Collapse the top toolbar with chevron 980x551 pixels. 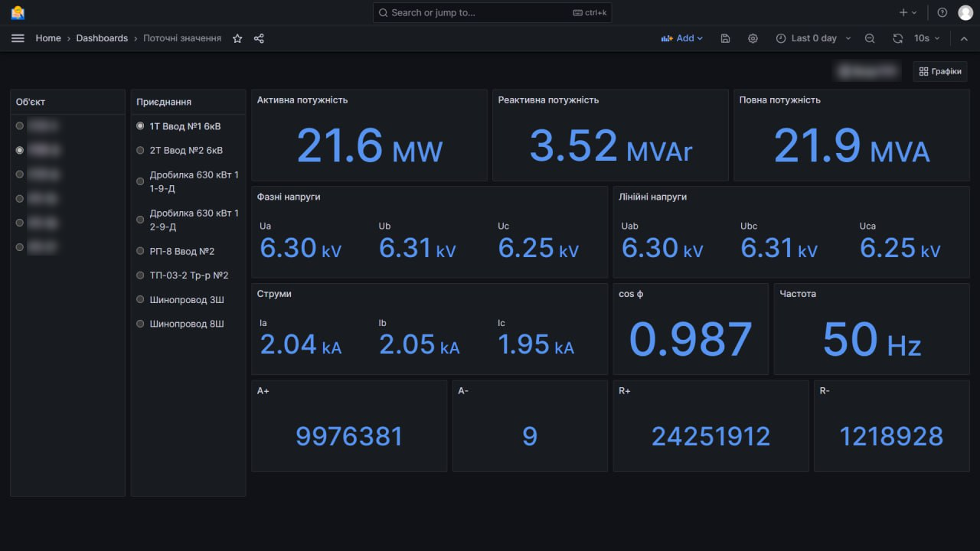click(x=965, y=38)
